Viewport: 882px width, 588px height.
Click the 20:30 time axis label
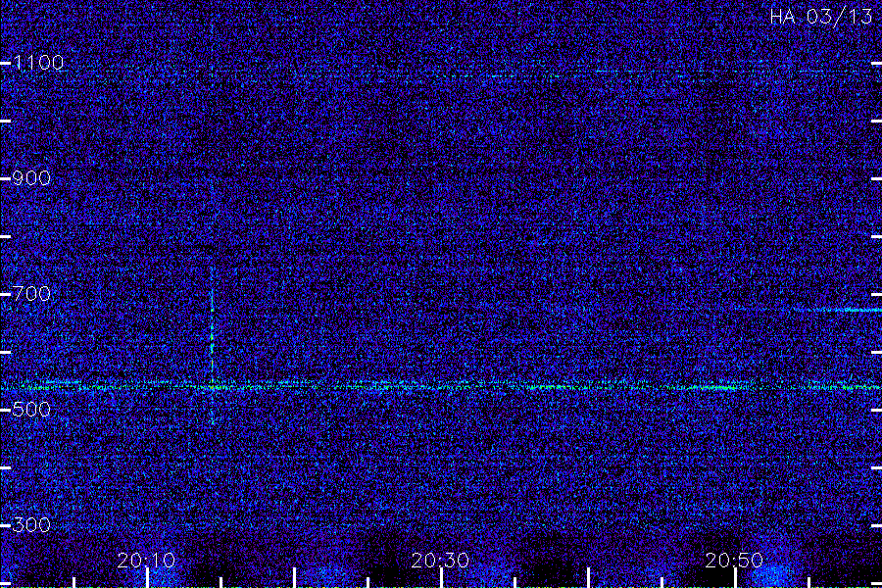pos(440,560)
